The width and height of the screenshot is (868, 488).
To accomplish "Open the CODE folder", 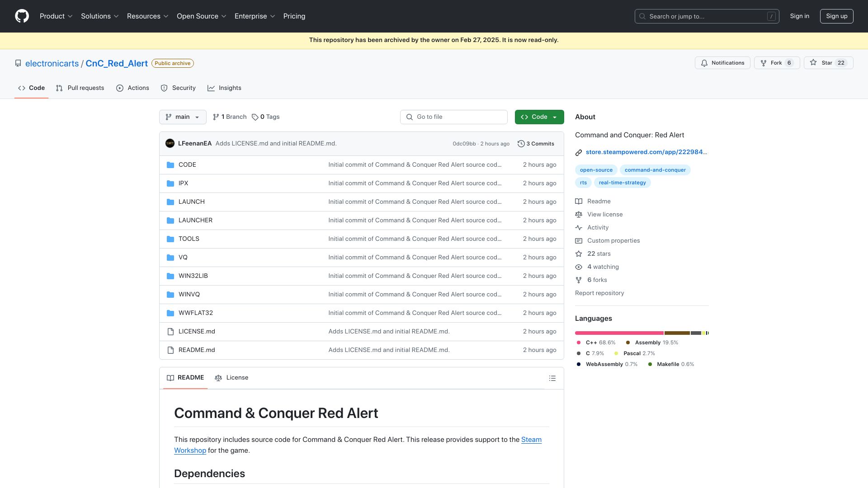I will pos(187,165).
